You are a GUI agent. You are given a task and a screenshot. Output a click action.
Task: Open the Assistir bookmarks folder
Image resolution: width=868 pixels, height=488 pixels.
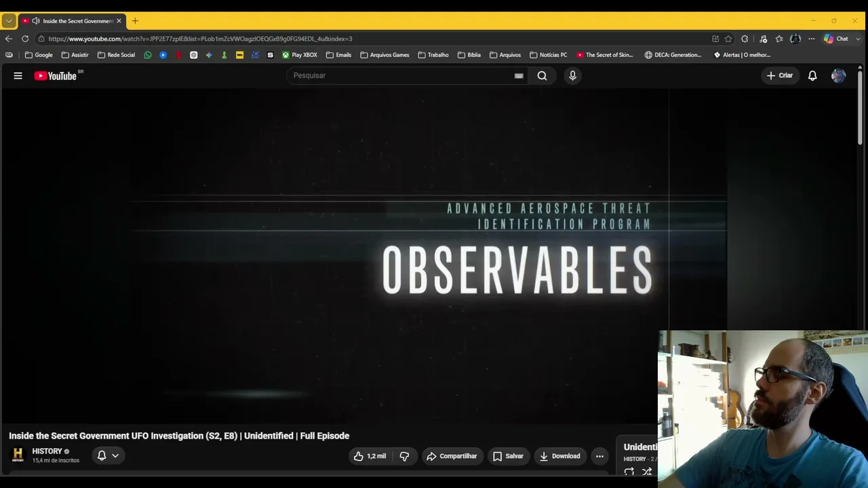tap(75, 55)
